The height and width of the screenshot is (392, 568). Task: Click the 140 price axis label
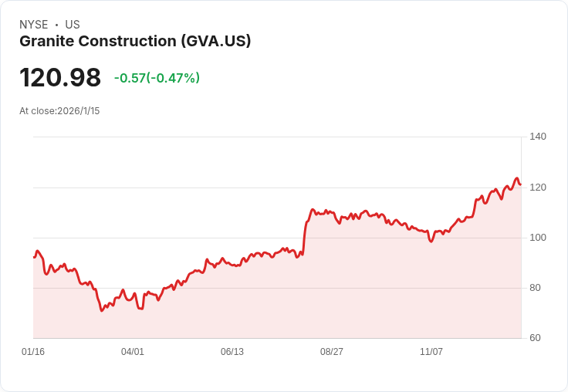point(537,137)
